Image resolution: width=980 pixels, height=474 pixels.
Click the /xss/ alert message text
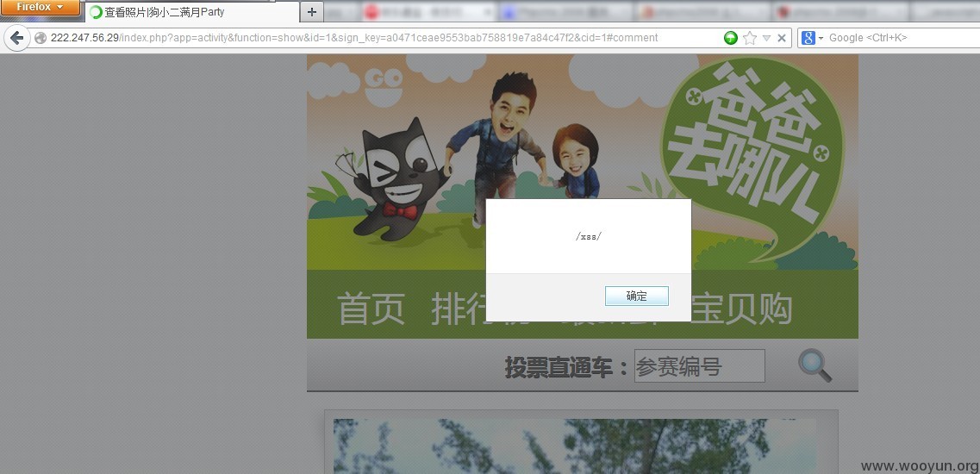[x=588, y=236]
